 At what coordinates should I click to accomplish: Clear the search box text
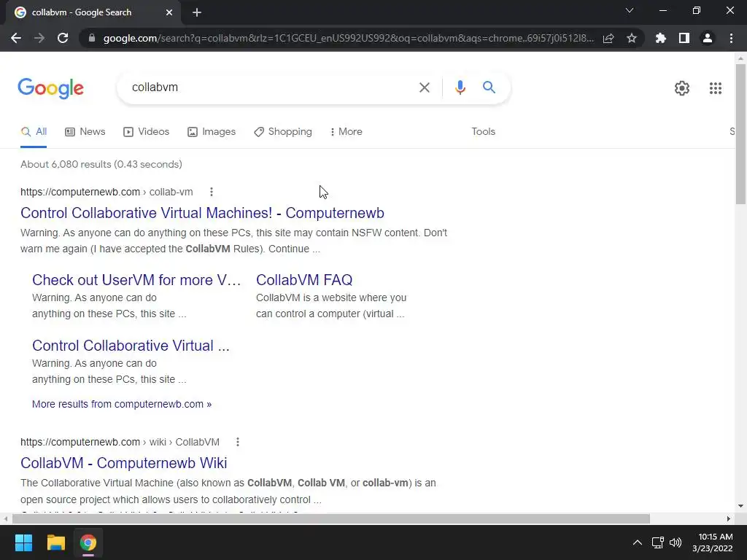pyautogui.click(x=424, y=87)
